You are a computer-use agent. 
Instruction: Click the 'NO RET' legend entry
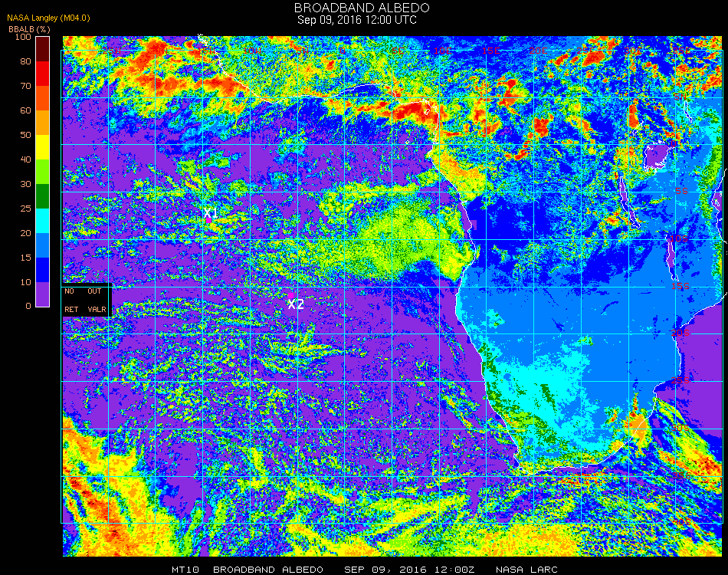[x=71, y=300]
